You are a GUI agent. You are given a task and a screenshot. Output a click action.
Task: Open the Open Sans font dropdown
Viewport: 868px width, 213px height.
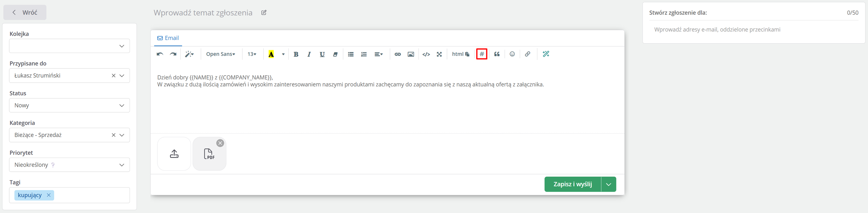(221, 54)
